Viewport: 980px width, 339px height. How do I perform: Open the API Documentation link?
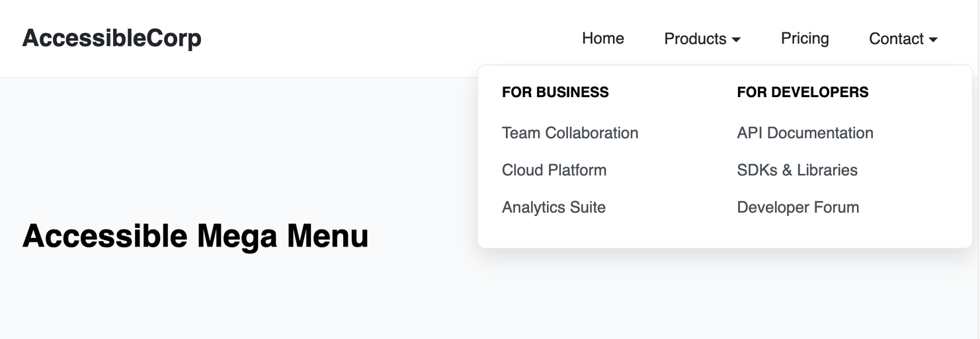point(805,133)
